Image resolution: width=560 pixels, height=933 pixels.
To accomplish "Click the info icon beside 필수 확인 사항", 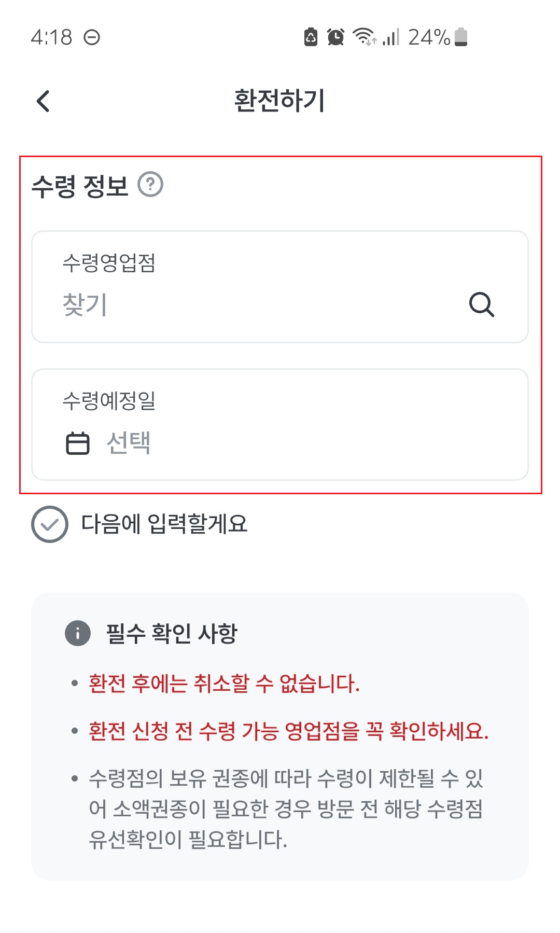I will point(77,633).
